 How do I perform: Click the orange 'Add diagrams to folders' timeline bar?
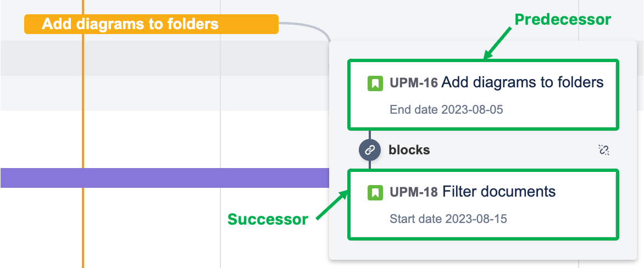click(x=151, y=24)
